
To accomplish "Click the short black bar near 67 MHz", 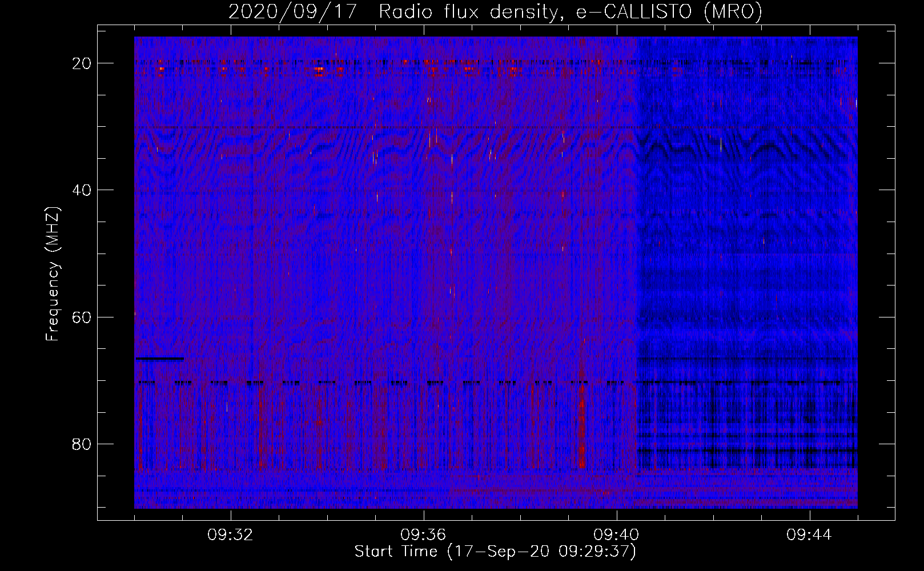I will (160, 359).
